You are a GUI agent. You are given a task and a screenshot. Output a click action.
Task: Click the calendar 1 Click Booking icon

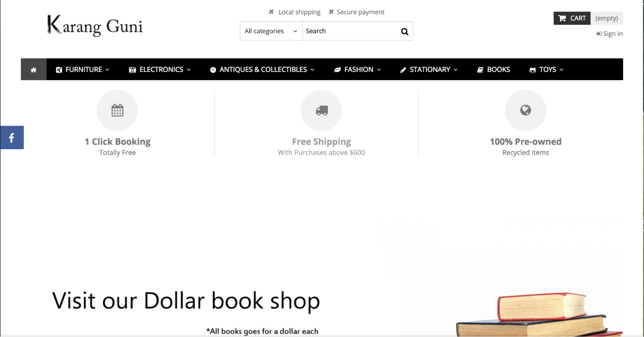117,111
